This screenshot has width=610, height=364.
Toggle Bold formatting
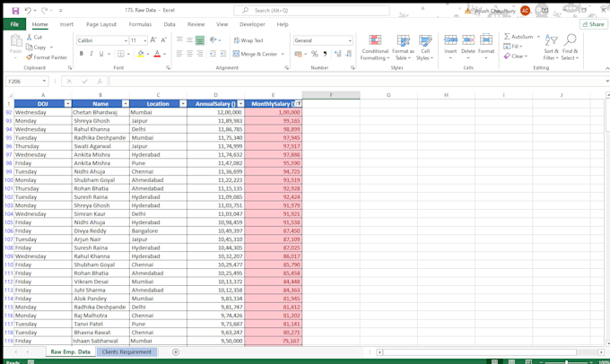[x=82, y=54]
